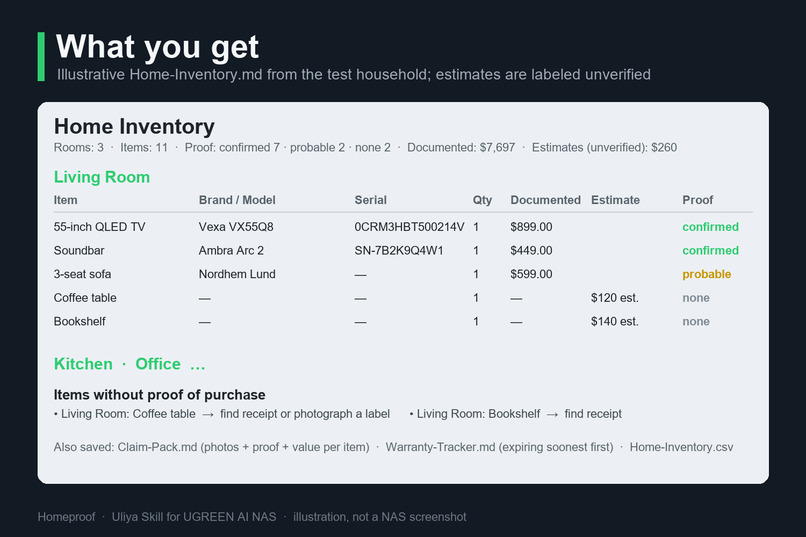
Task: Click the 'Office' section heading
Action: click(158, 364)
